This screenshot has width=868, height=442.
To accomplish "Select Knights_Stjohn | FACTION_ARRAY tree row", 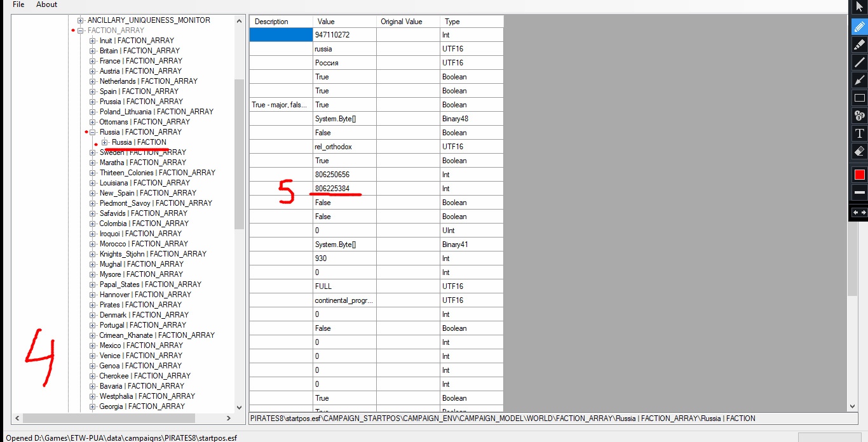I will pyautogui.click(x=153, y=254).
